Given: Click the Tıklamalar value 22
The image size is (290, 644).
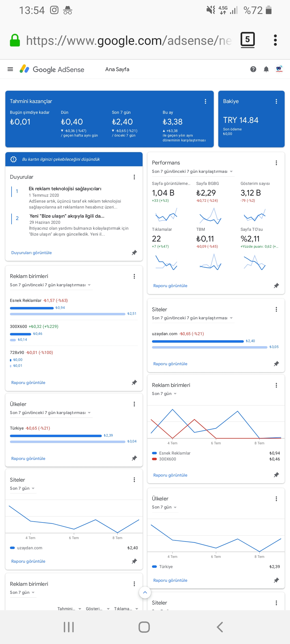Looking at the screenshot, I should [x=156, y=239].
